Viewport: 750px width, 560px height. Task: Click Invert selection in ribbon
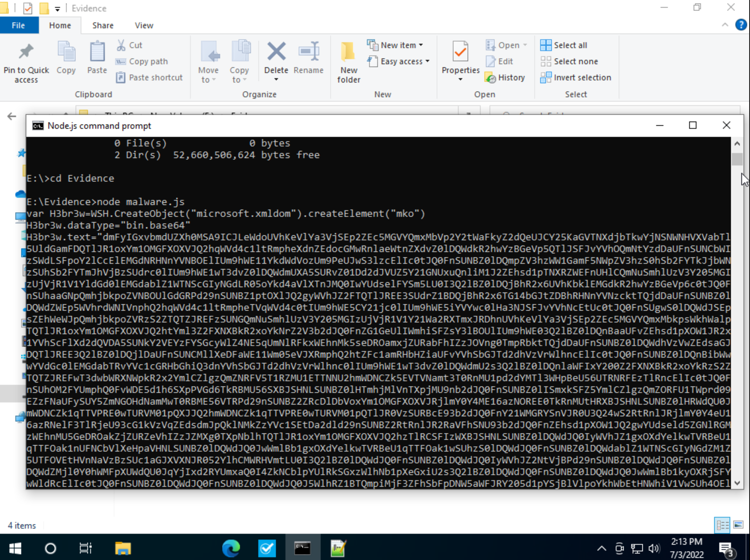coord(582,77)
